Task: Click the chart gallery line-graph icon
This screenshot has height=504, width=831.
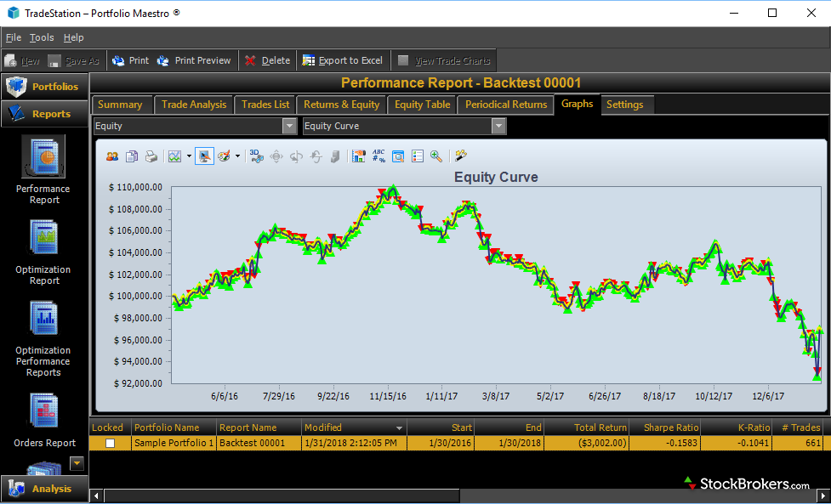Action: coord(175,156)
